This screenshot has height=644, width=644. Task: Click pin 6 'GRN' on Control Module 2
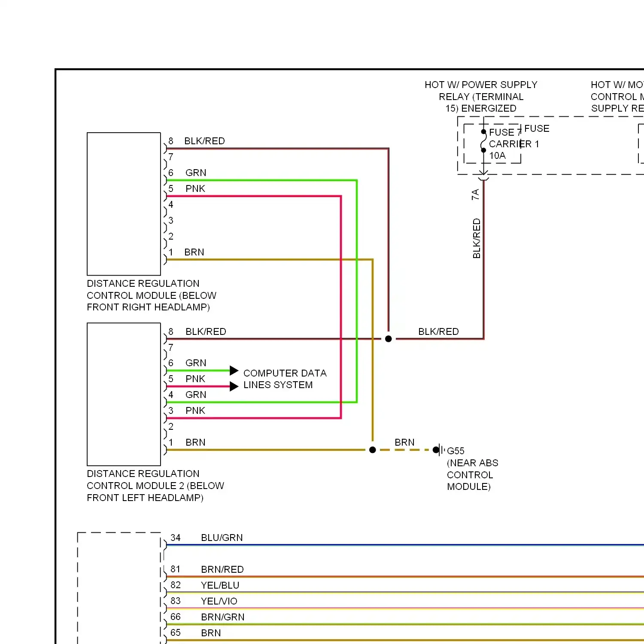pos(196,363)
